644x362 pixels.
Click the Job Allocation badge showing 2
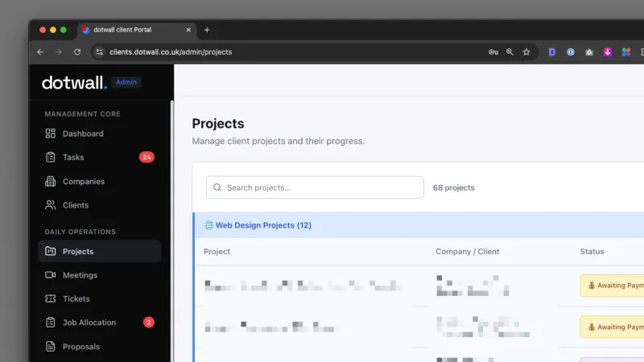(149, 323)
